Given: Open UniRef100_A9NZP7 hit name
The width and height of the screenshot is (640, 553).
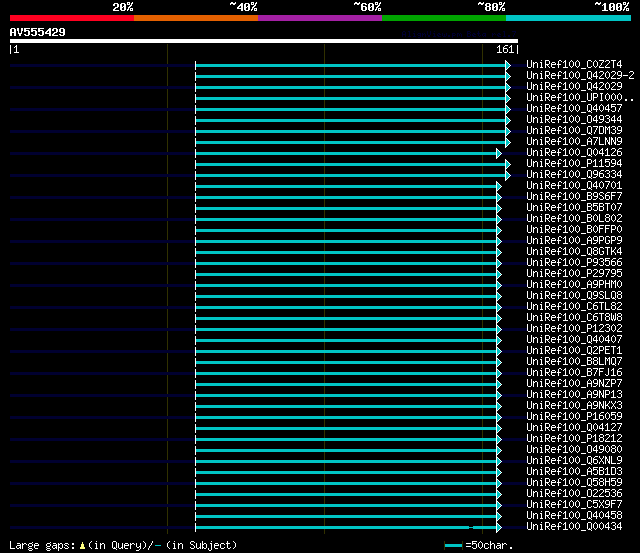Looking at the screenshot, I should [x=574, y=384].
